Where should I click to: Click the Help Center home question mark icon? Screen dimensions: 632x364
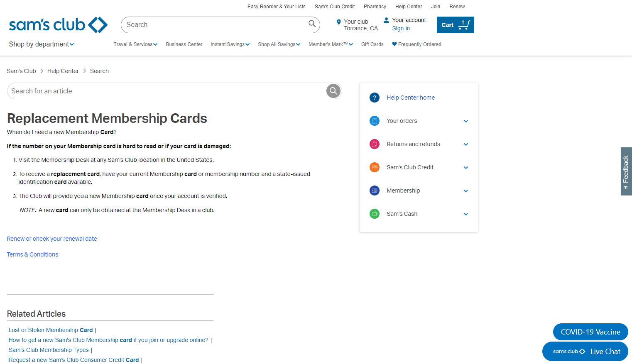(375, 98)
